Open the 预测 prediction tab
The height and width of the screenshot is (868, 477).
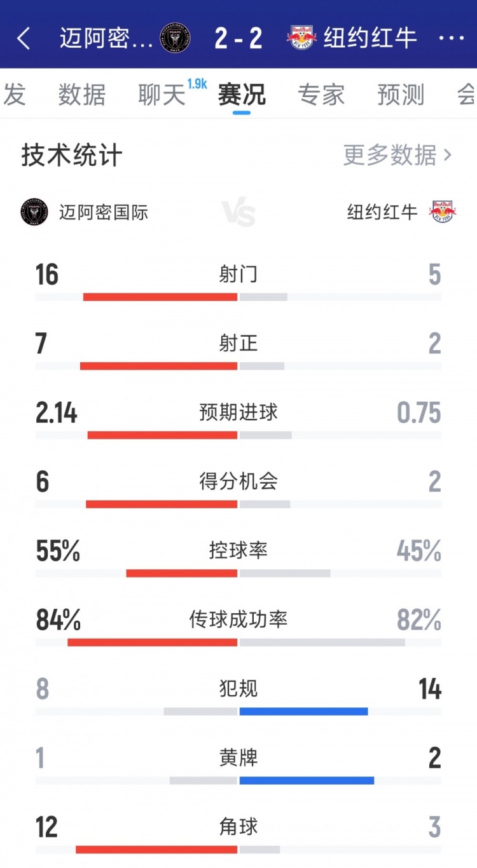[x=401, y=95]
